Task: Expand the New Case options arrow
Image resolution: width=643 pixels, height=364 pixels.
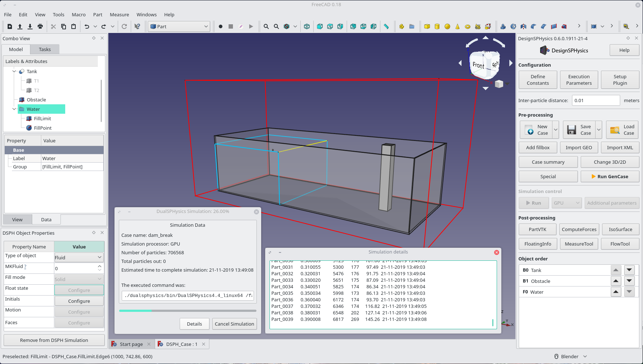Action: coord(556,130)
